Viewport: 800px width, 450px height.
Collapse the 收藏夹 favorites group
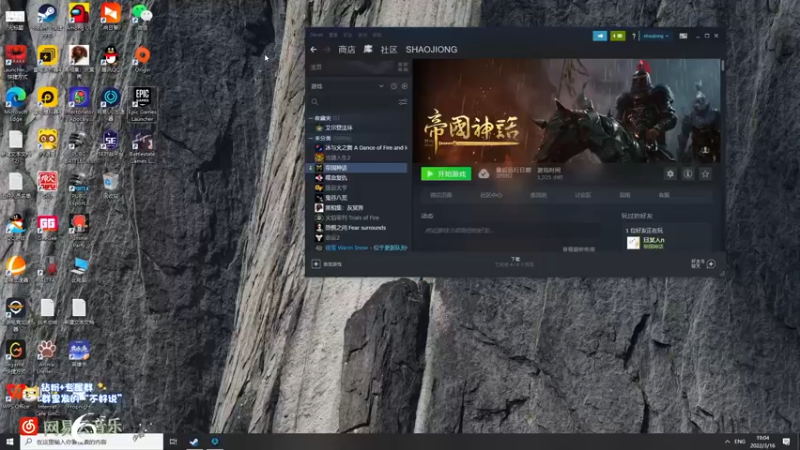point(311,118)
